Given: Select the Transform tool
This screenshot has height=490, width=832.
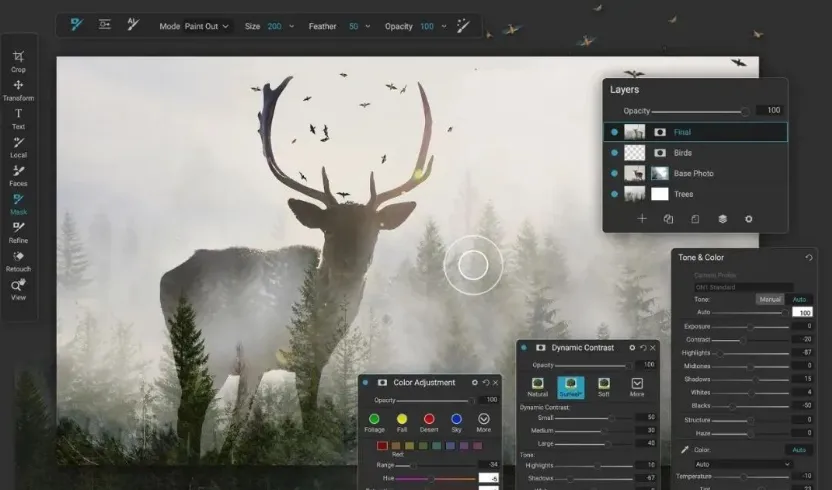Looking at the screenshot, I should click(18, 90).
